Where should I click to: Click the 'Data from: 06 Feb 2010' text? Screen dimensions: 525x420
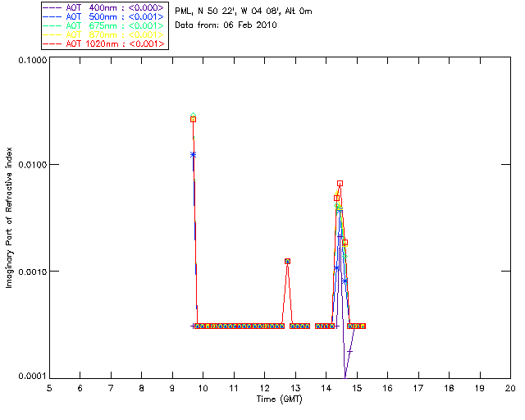(x=226, y=25)
